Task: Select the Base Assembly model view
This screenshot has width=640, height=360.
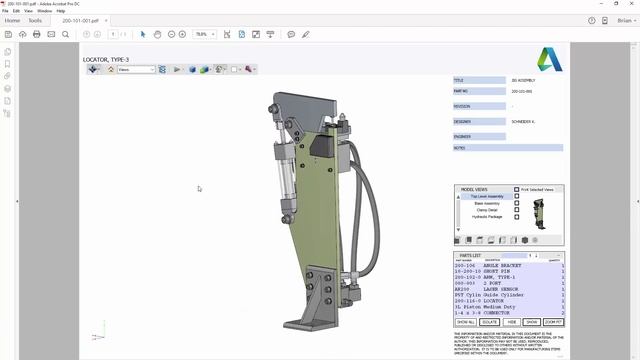Action: [x=487, y=203]
